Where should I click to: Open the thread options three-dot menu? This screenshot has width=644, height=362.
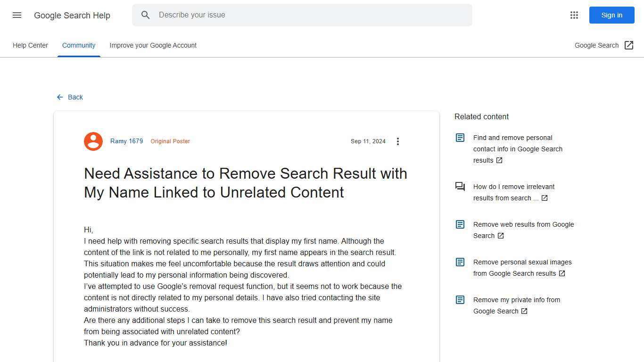pyautogui.click(x=398, y=141)
